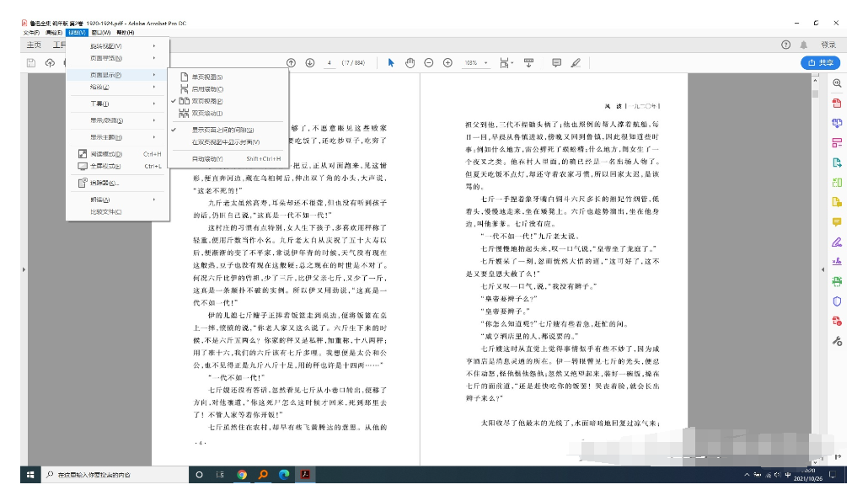Open pink Organize Pages tool
868x490 pixels.
(x=837, y=143)
